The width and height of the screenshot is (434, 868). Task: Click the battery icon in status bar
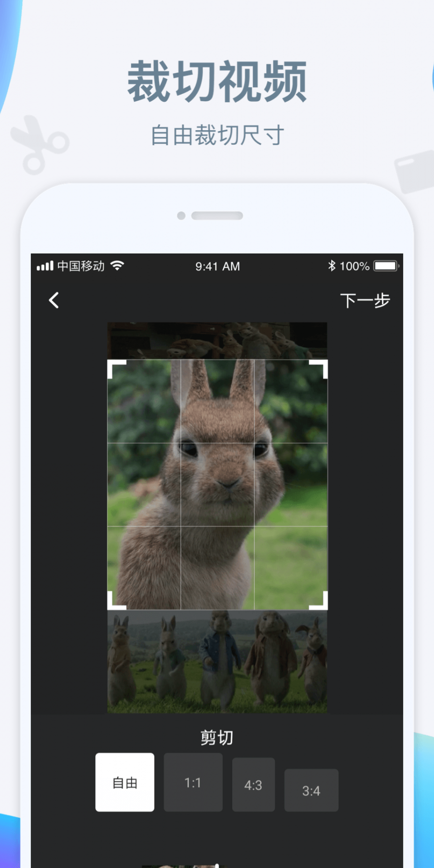386,266
